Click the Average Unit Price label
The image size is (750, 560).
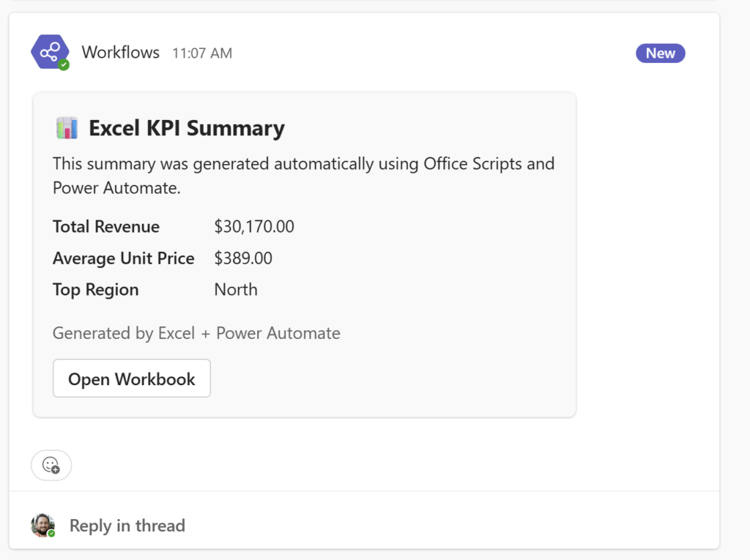point(123,258)
